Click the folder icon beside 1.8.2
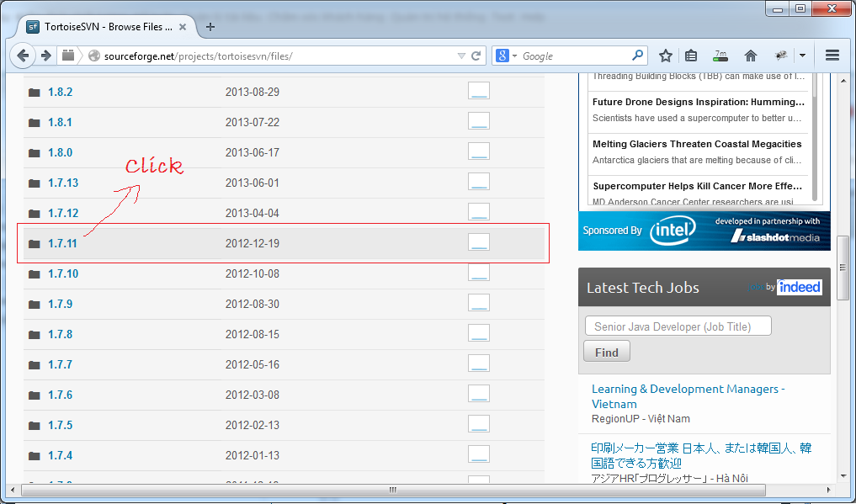 35,93
